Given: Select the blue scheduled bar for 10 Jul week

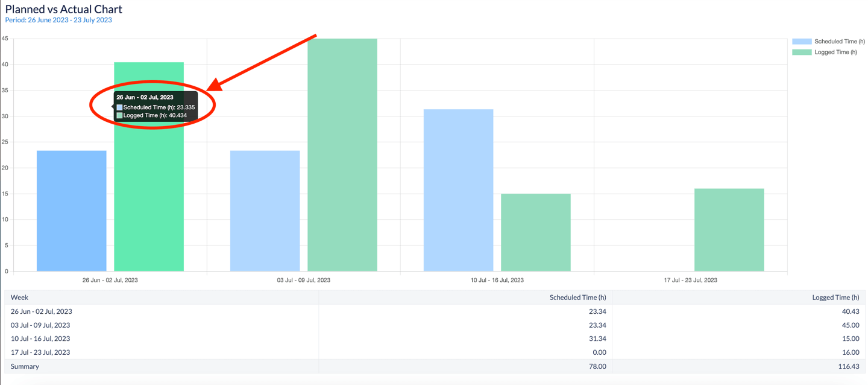Looking at the screenshot, I should (458, 190).
